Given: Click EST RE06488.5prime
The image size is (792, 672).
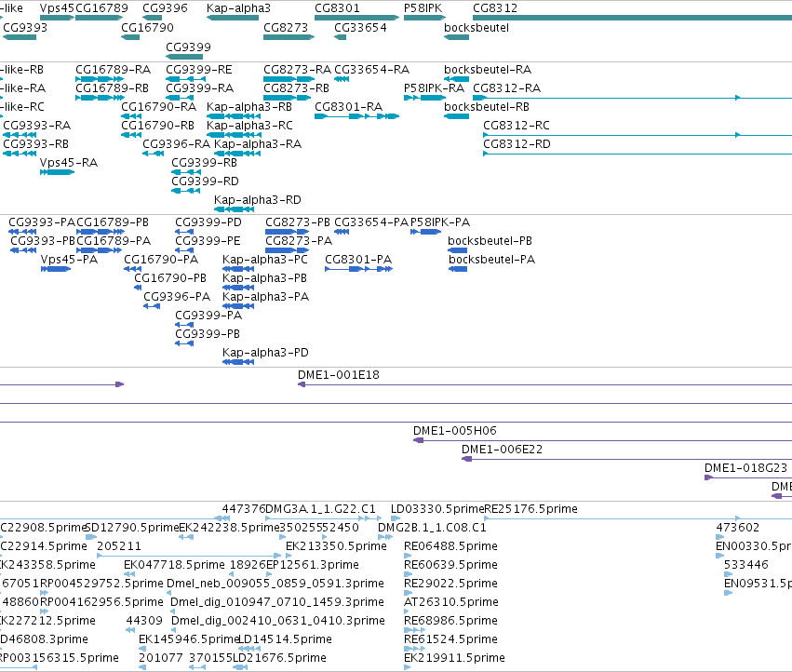Looking at the screenshot, I should coord(408,556).
